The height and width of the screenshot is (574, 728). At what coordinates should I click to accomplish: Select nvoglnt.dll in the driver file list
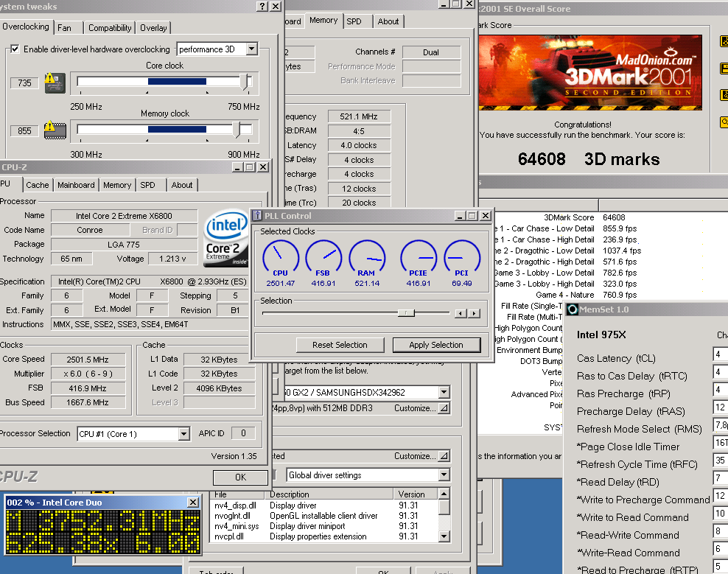point(232,516)
